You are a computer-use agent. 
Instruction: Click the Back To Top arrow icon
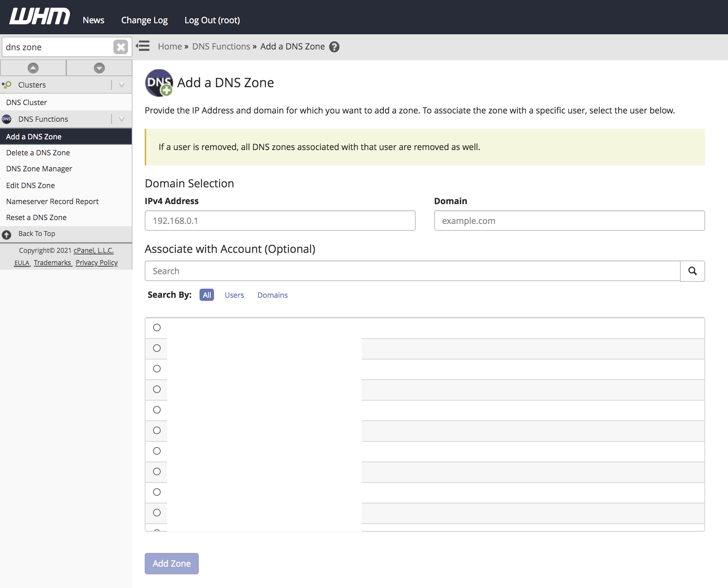click(6, 235)
